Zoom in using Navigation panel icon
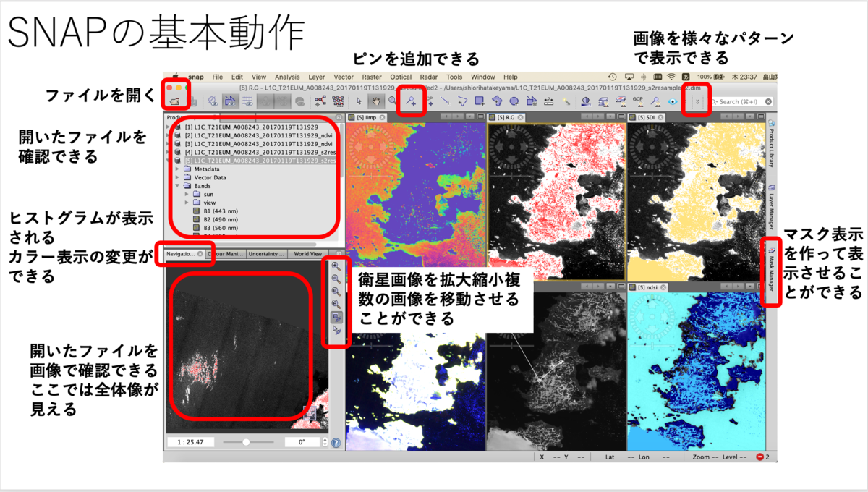The image size is (868, 492). pyautogui.click(x=336, y=266)
